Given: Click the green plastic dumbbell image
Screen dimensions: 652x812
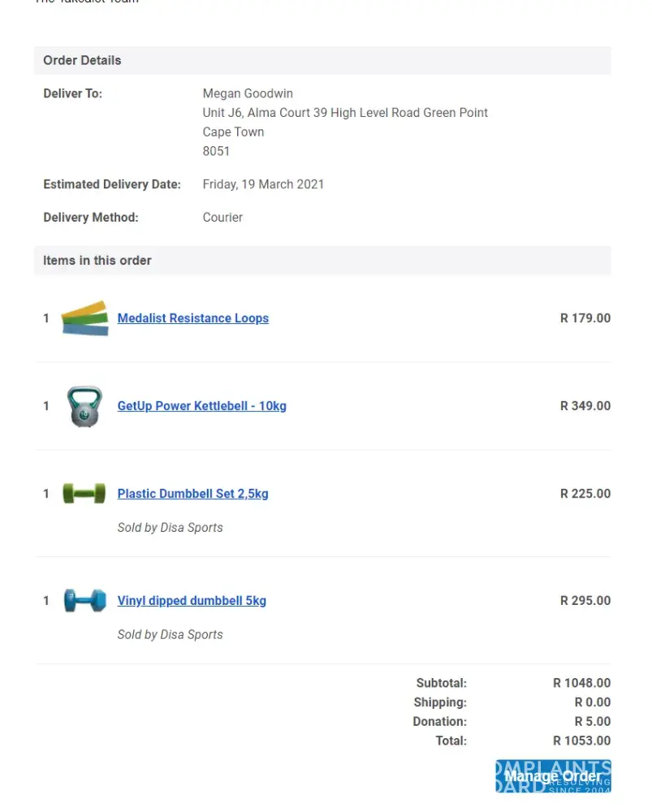Looking at the screenshot, I should coord(84,494).
